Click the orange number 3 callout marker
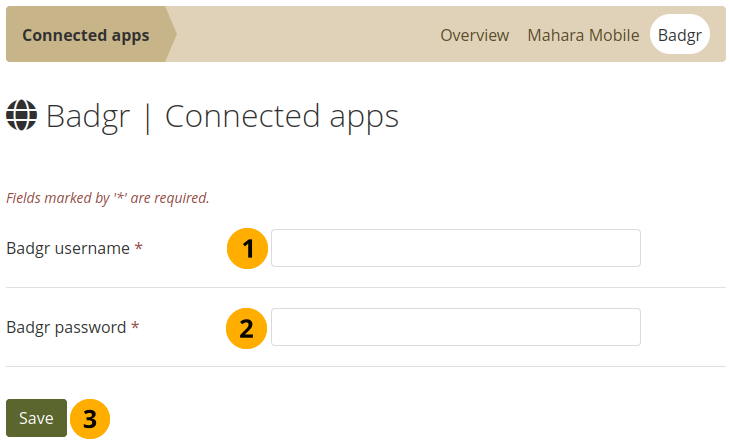 click(x=90, y=419)
